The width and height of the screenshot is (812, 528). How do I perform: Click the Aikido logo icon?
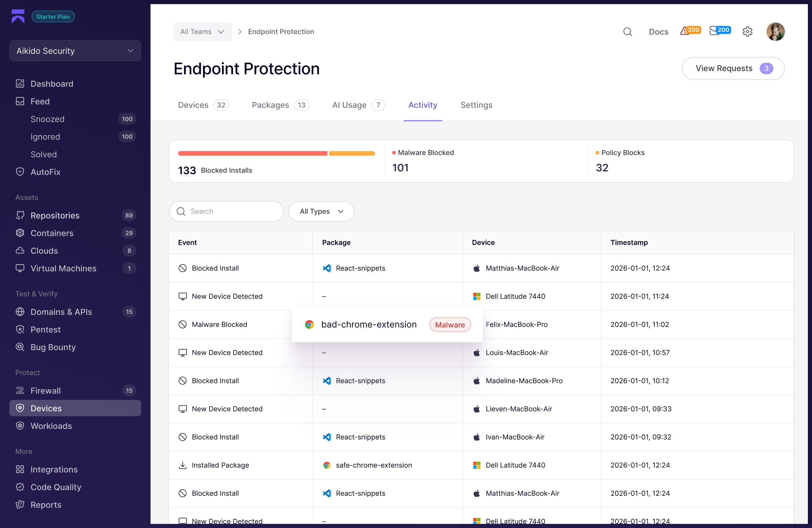point(18,16)
